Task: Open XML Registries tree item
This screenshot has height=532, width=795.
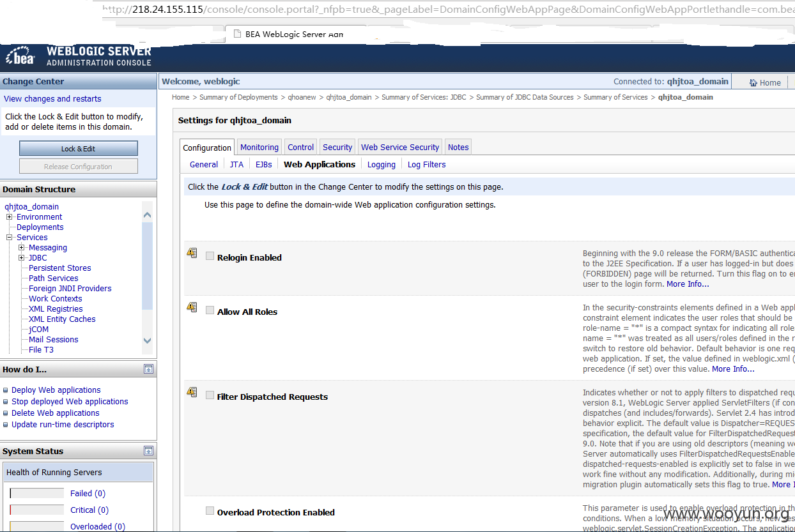Action: [56, 308]
